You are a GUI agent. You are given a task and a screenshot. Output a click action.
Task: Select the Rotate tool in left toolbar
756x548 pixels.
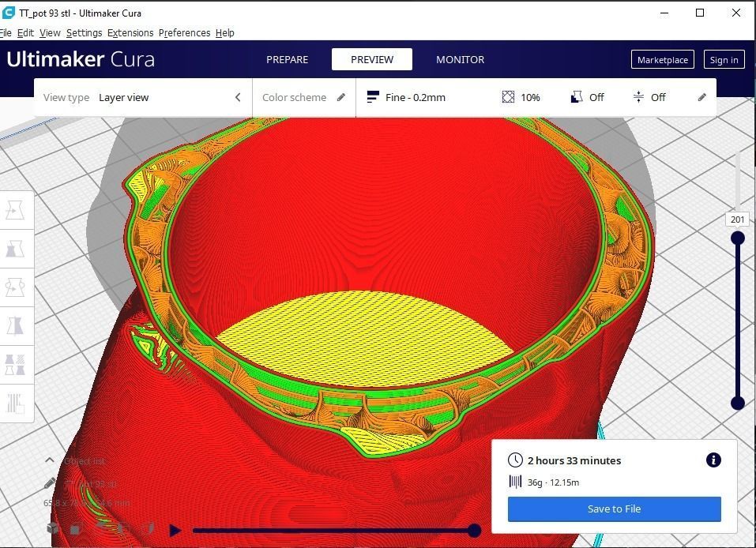coord(15,287)
